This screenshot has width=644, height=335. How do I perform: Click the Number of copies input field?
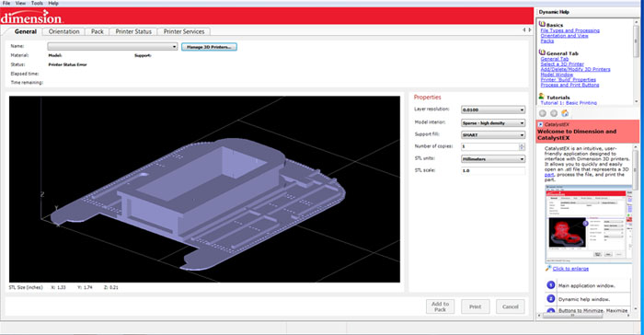[x=489, y=146]
